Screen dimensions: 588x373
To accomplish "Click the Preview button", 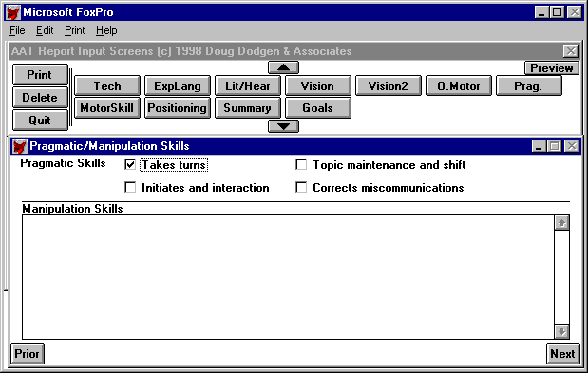I will pyautogui.click(x=552, y=67).
